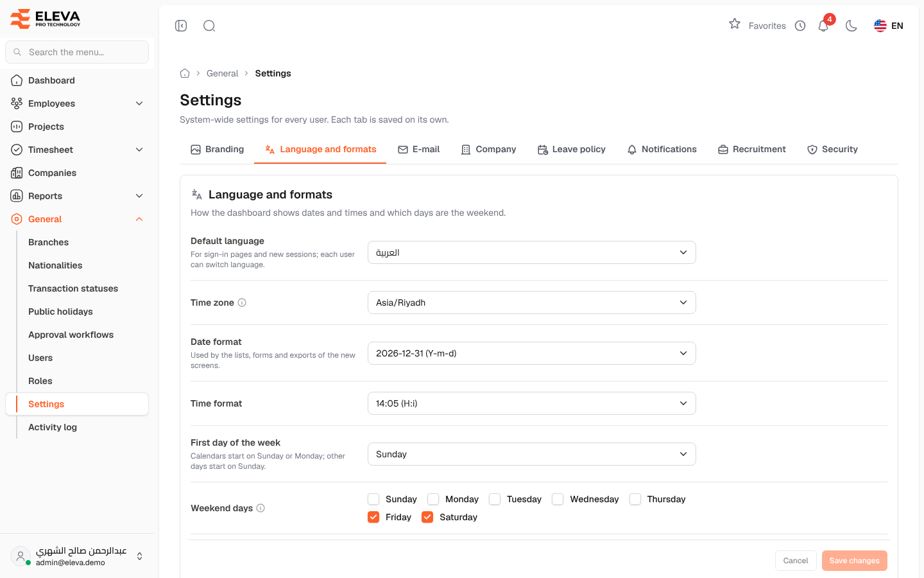Click the Cancel button
The width and height of the screenshot is (924, 578).
pos(796,561)
